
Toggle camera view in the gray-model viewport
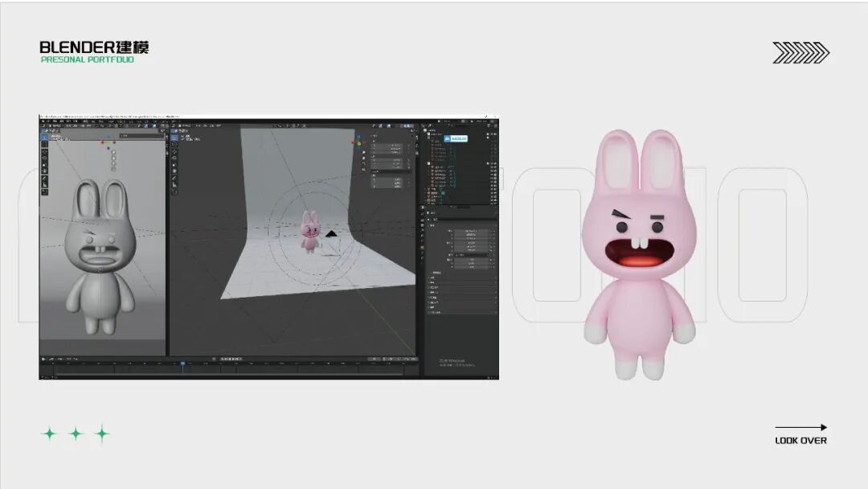[x=113, y=162]
